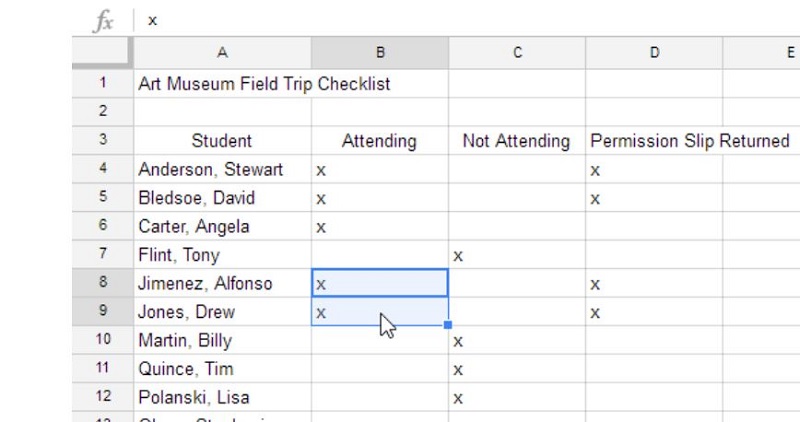This screenshot has height=422, width=800.
Task: Select column C header
Action: [517, 53]
